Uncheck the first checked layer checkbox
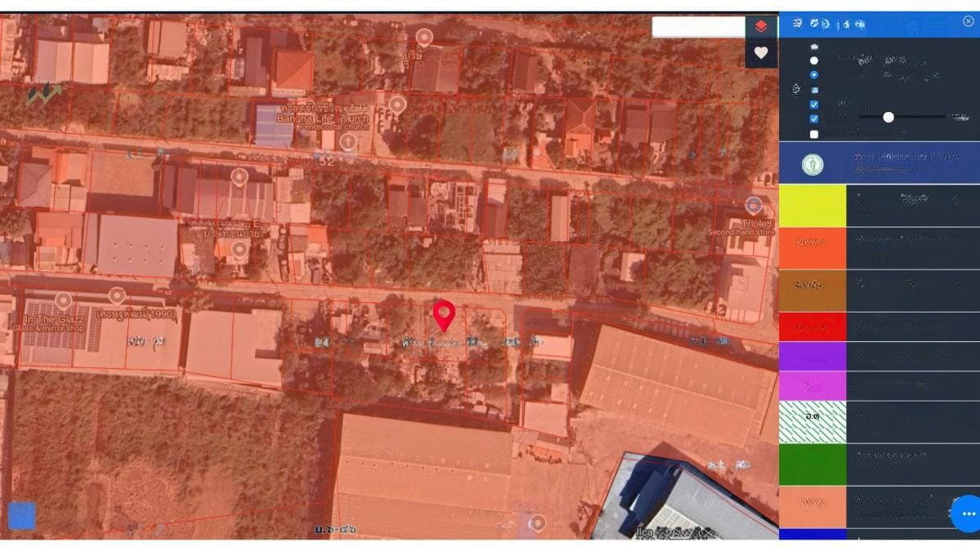The width and height of the screenshot is (980, 551). pyautogui.click(x=813, y=104)
